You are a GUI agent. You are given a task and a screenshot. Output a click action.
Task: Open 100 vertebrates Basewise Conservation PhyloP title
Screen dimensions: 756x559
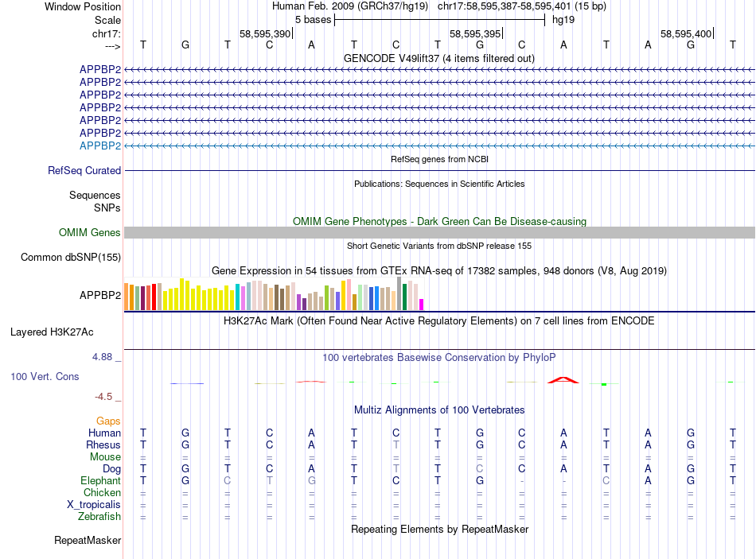(438, 358)
